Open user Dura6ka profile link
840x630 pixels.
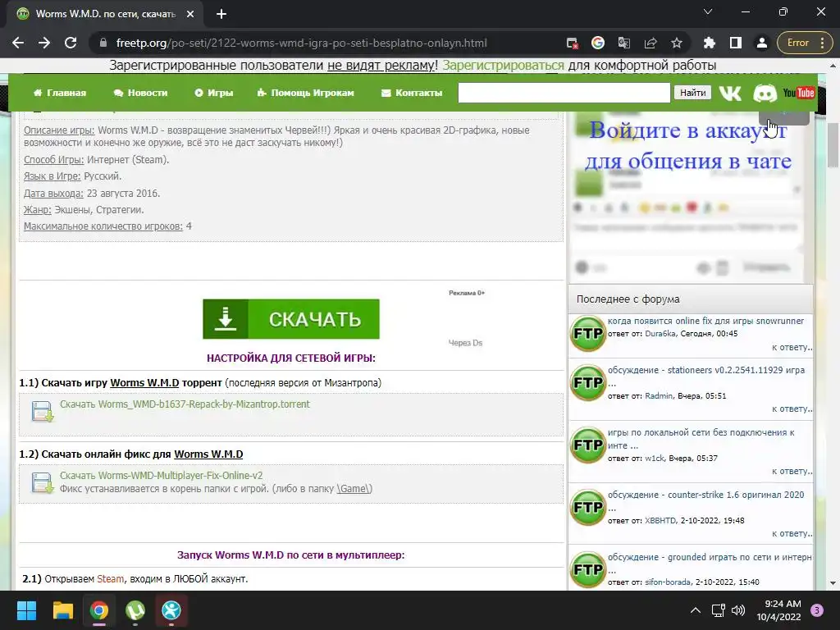pyautogui.click(x=661, y=333)
